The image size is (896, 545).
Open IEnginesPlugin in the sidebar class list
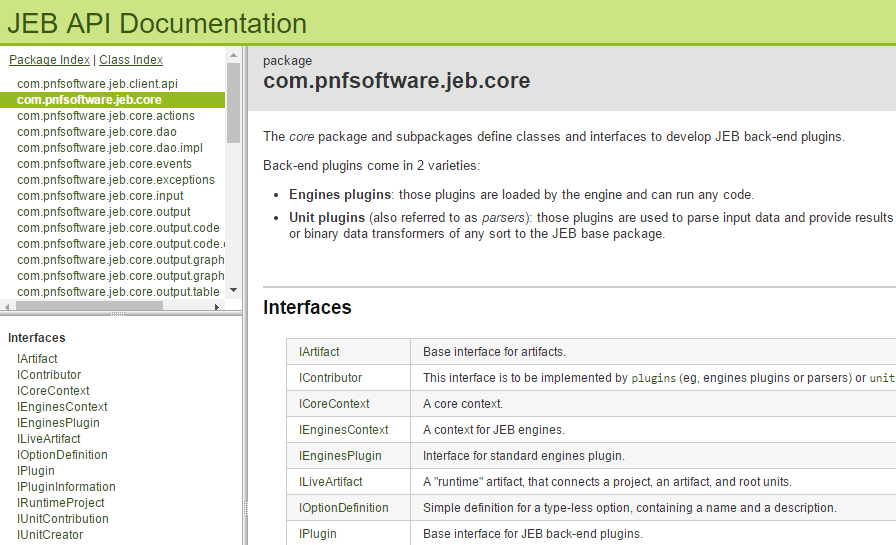[58, 423]
